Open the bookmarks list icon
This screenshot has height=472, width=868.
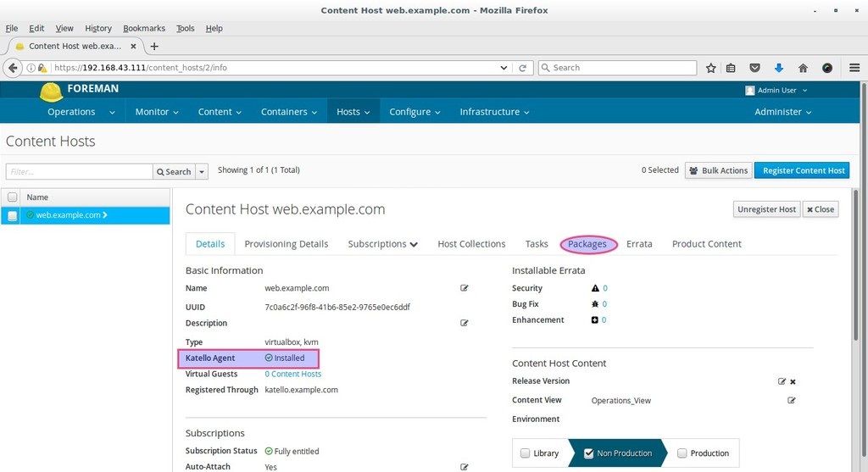(x=731, y=68)
